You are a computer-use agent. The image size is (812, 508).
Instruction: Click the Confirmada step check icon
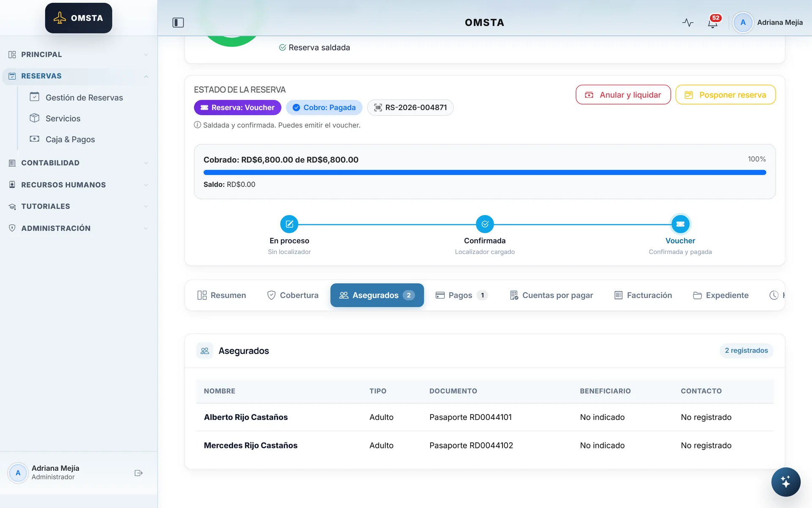485,224
